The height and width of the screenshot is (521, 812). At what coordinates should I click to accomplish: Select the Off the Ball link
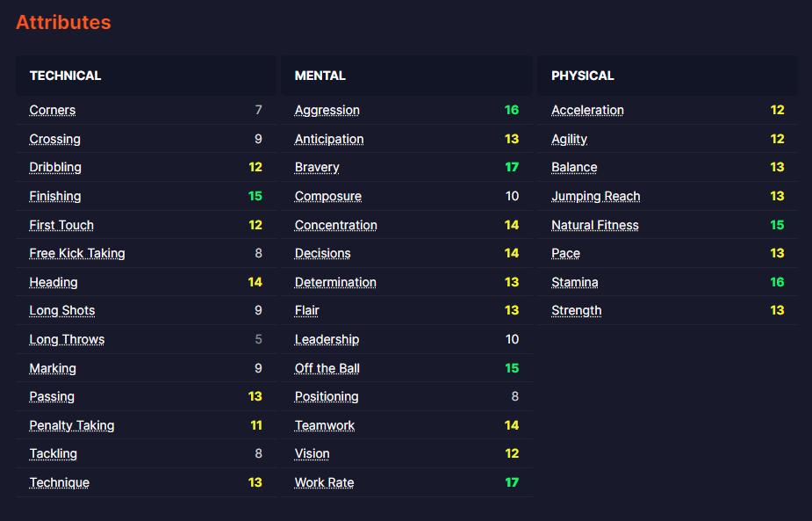[327, 368]
